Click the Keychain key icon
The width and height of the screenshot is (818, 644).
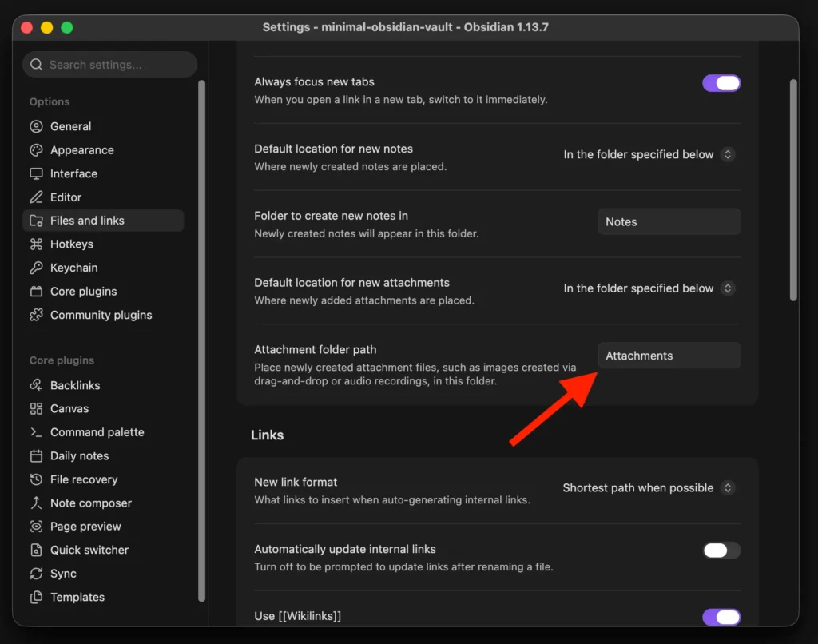pos(36,268)
